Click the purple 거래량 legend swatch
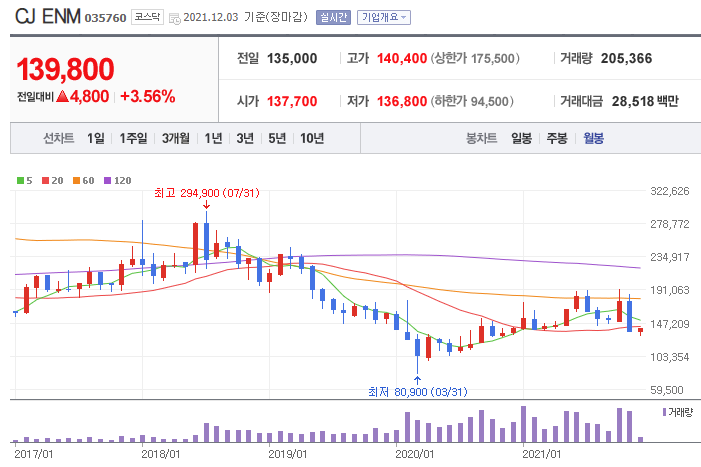Screen dimensions: 701x467 665,412
